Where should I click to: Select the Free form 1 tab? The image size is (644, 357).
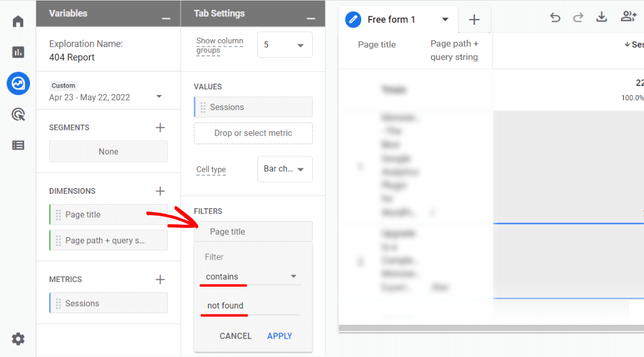click(x=391, y=20)
